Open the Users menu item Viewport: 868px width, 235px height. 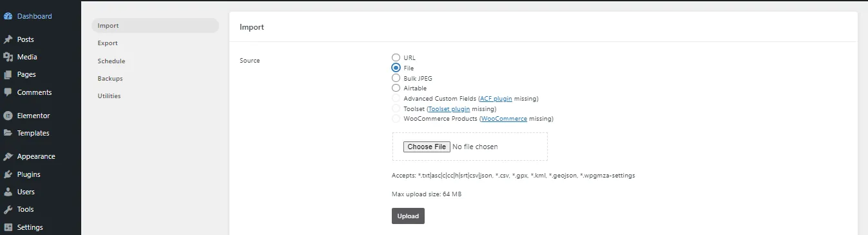[x=41, y=192]
